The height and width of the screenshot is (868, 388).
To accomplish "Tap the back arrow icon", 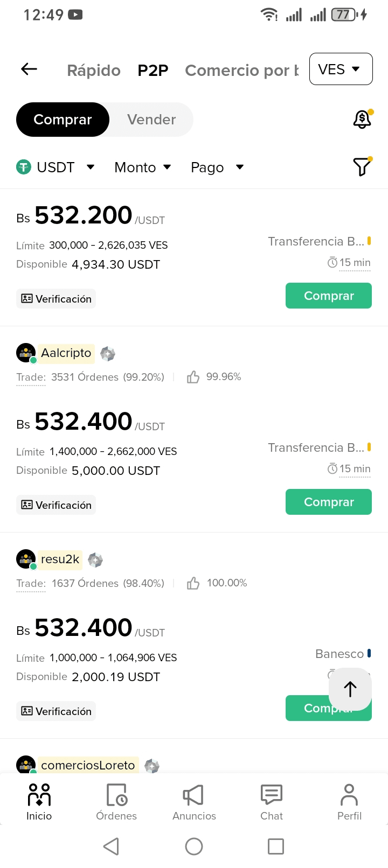I will click(x=29, y=69).
